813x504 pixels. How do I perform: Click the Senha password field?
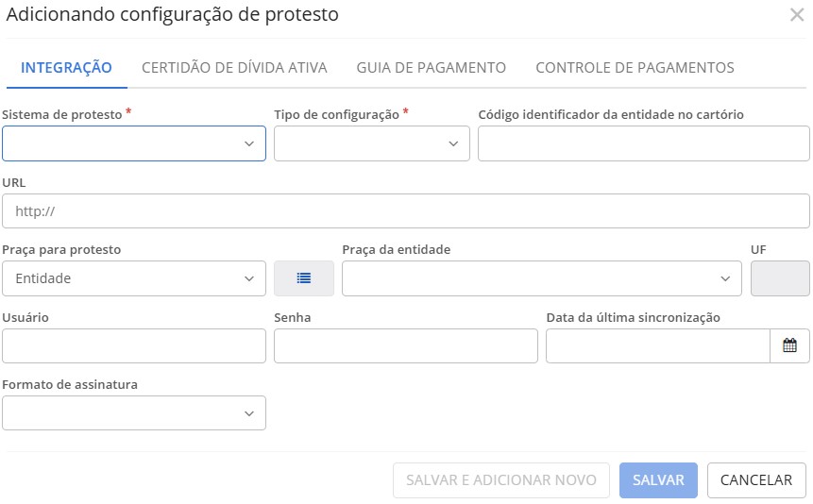(406, 346)
